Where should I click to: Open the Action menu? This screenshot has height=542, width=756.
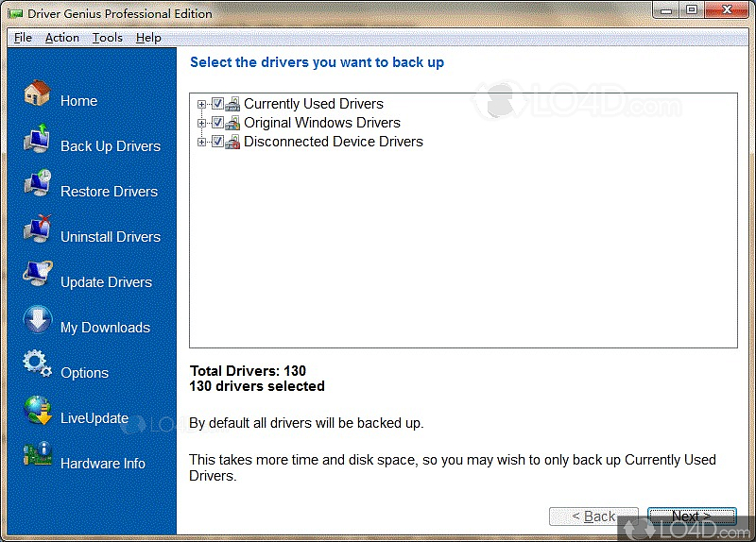(62, 38)
